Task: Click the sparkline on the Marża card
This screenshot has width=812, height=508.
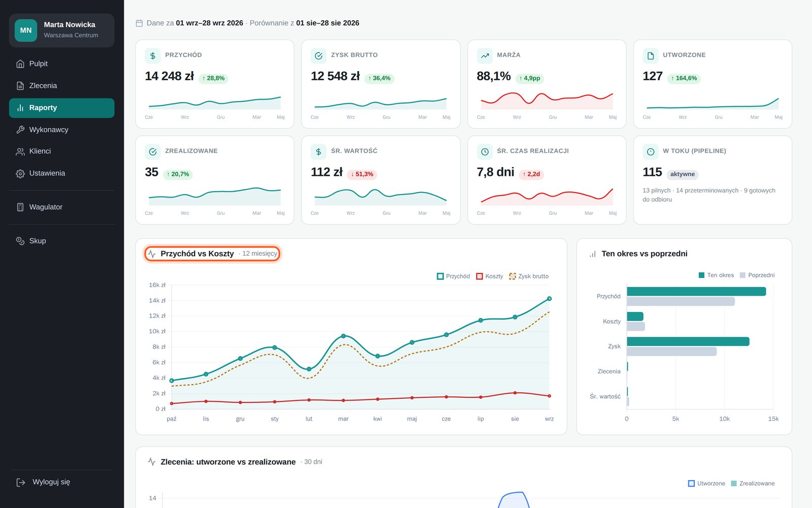Action: [547, 100]
